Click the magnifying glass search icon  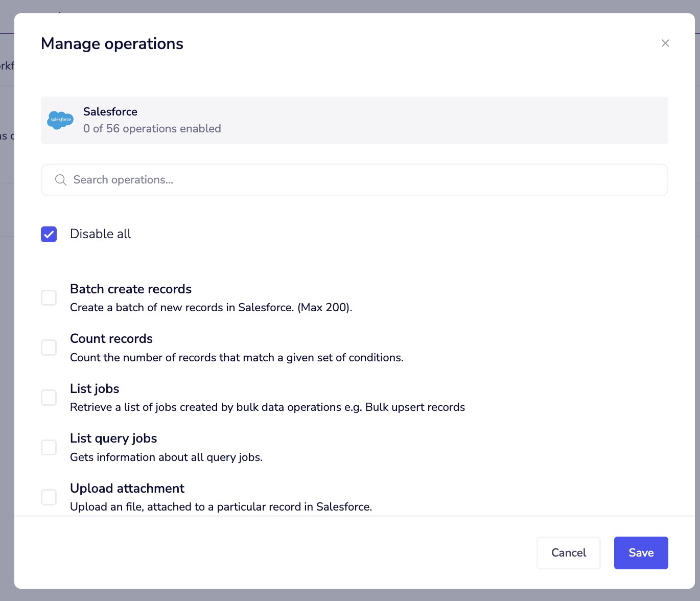point(60,180)
